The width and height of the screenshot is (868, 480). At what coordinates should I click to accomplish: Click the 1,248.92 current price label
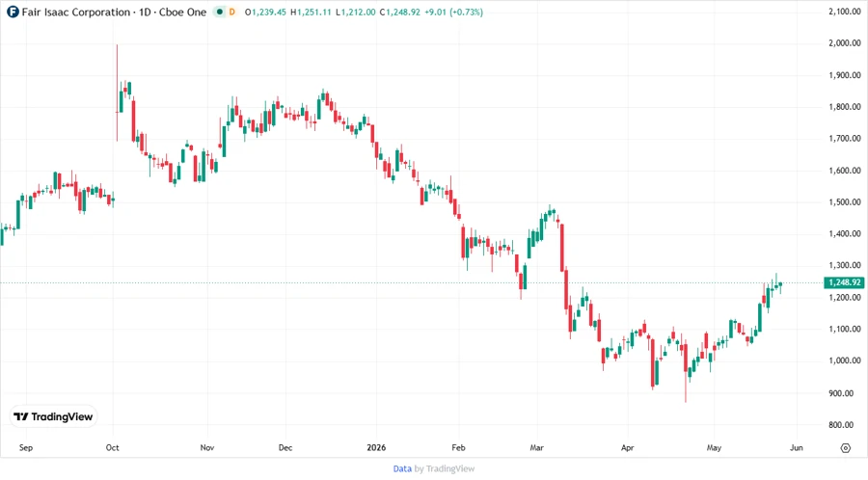coord(844,282)
